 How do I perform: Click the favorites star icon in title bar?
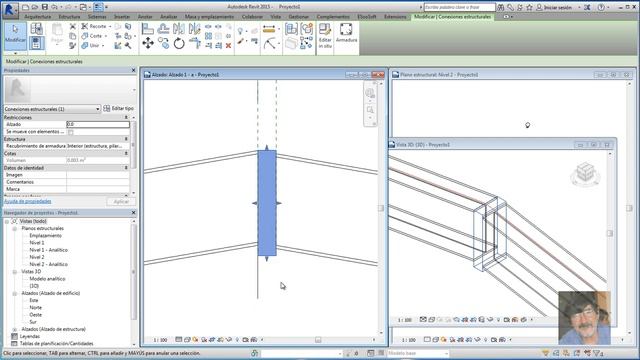(x=529, y=7)
